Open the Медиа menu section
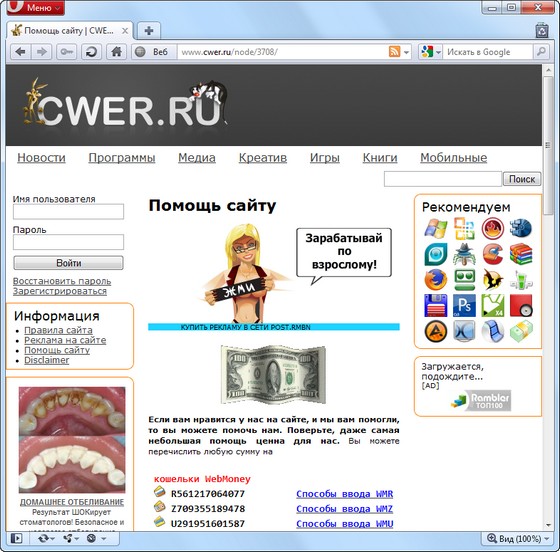This screenshot has width=560, height=552. [x=197, y=157]
